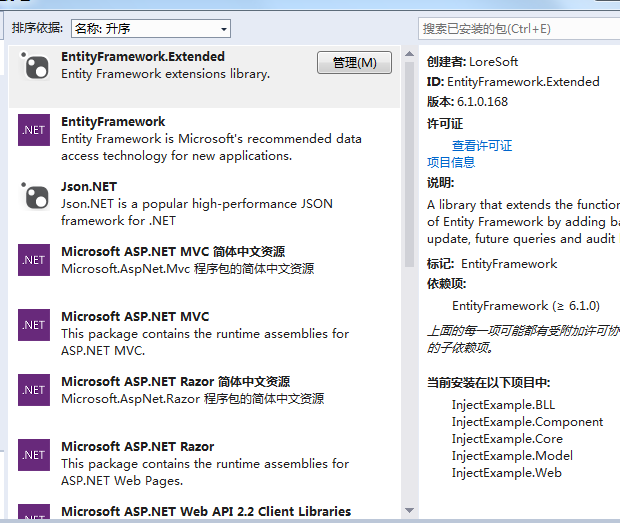The width and height of the screenshot is (620, 523).
Task: Click the .NET icon beside Microsoft ASP.NET MVC runtime package
Action: [34, 325]
